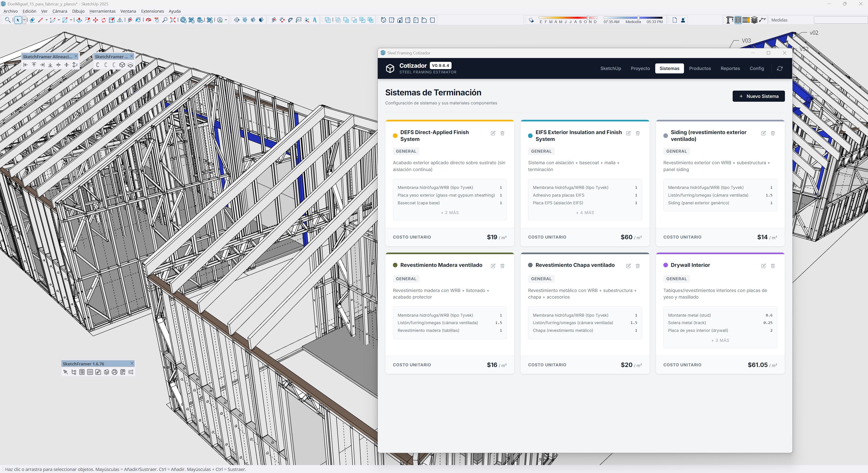This screenshot has height=473, width=868.
Task: Select the Push/Pull tool
Action: (x=79, y=20)
